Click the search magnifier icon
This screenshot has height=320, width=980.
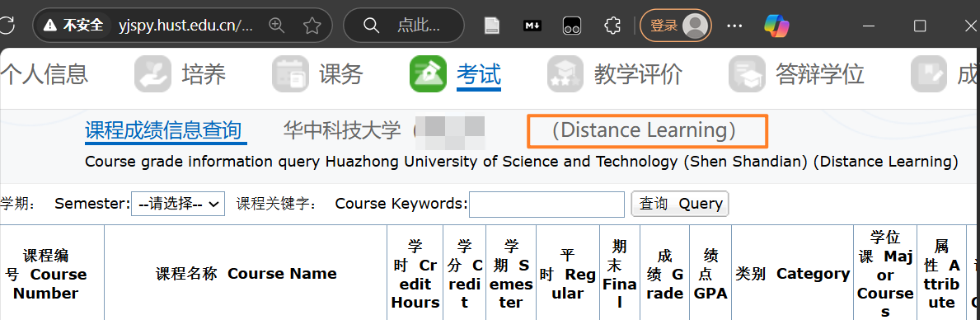tap(371, 25)
